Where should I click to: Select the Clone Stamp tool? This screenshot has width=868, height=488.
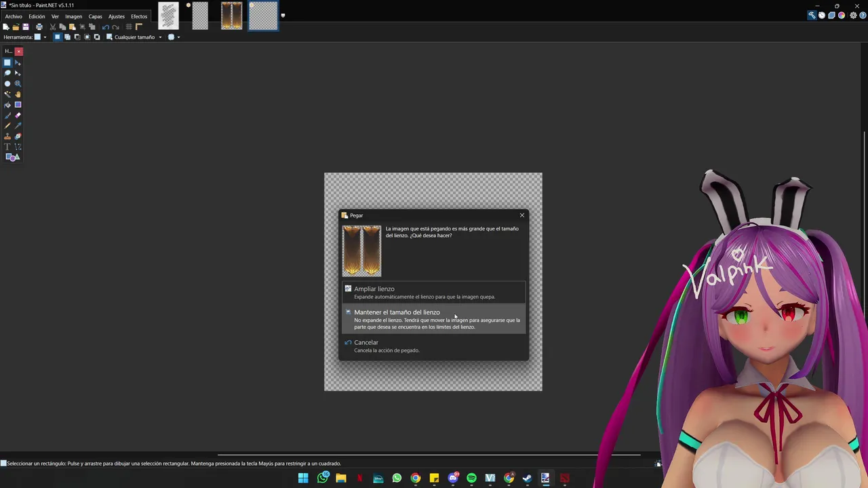[x=7, y=136]
